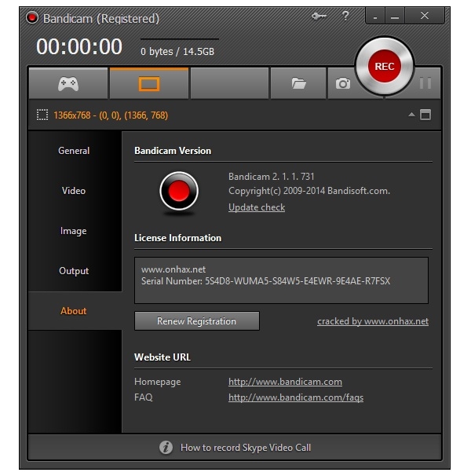Screen dimensions: 471x476
Task: Click the info icon in bottom bar
Action: (166, 447)
